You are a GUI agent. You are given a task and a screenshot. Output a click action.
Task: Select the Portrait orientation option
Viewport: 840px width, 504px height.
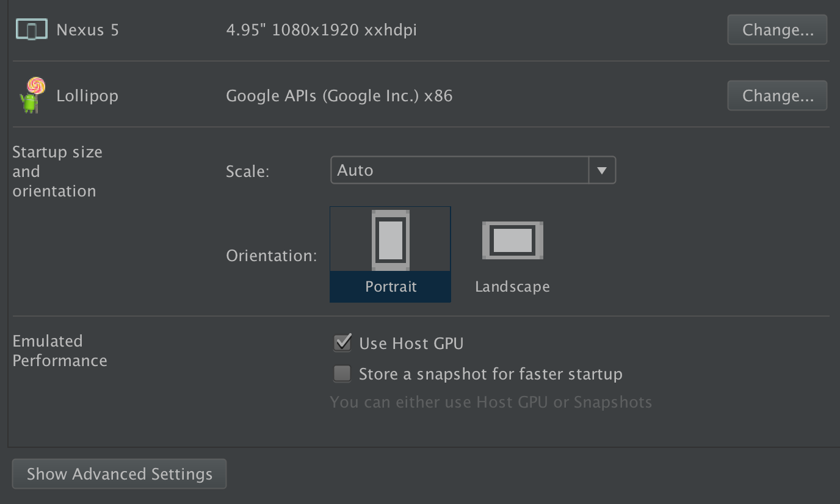pos(391,254)
